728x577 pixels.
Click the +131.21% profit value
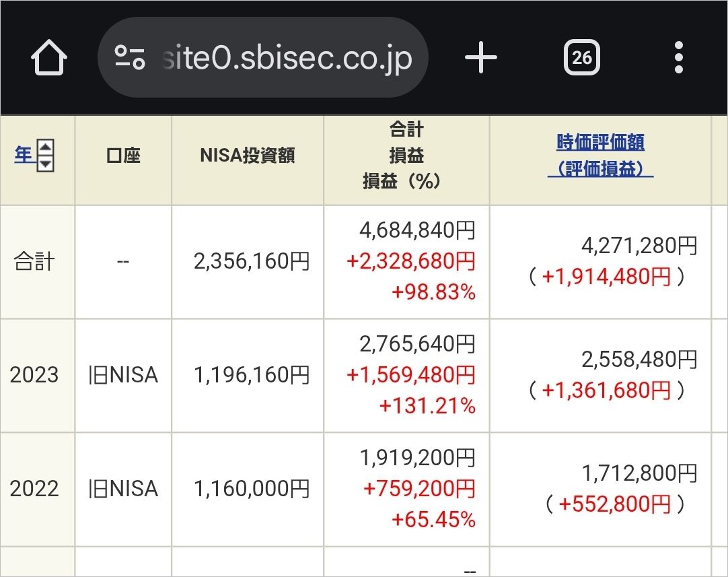pos(427,405)
